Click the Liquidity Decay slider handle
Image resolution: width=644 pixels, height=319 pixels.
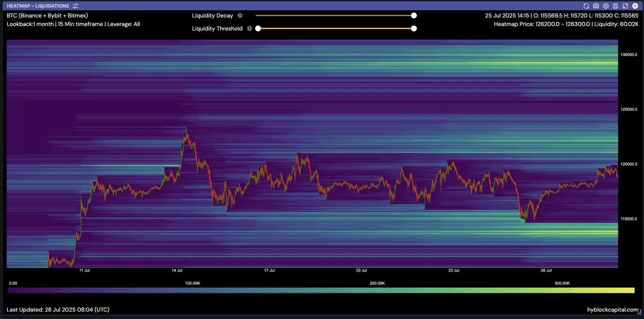[414, 16]
